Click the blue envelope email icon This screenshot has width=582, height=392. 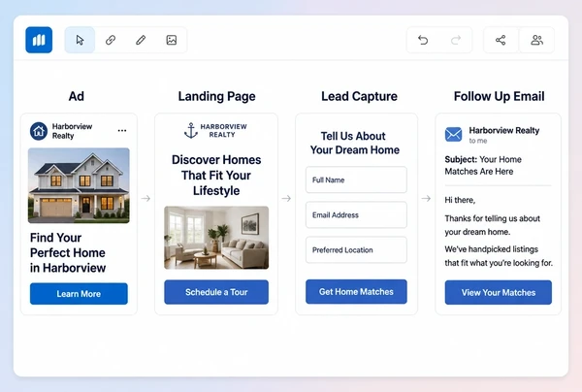454,134
